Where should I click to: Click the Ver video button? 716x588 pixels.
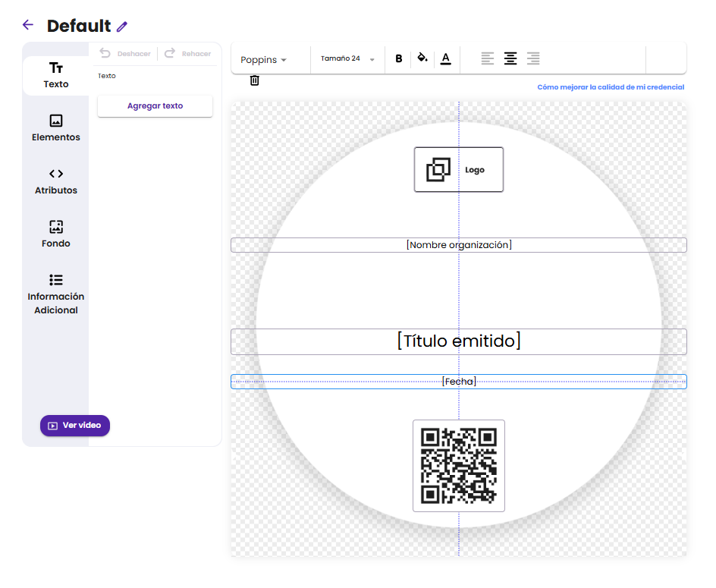75,426
